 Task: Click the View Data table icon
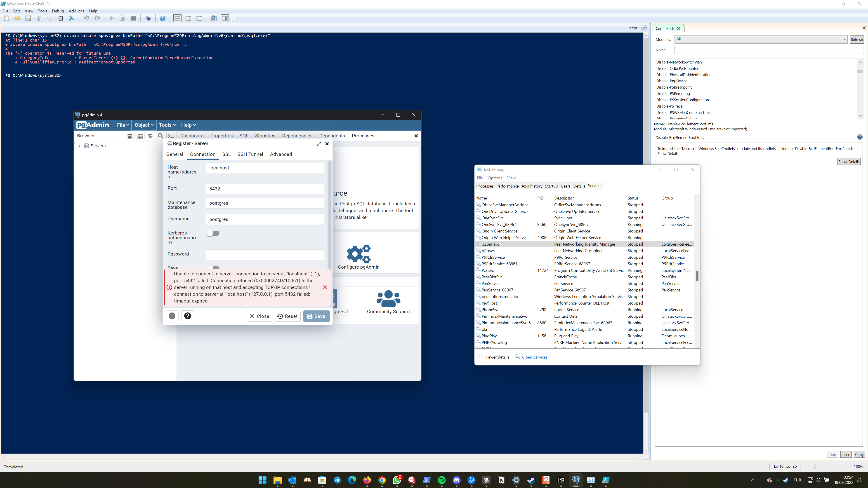click(x=140, y=136)
